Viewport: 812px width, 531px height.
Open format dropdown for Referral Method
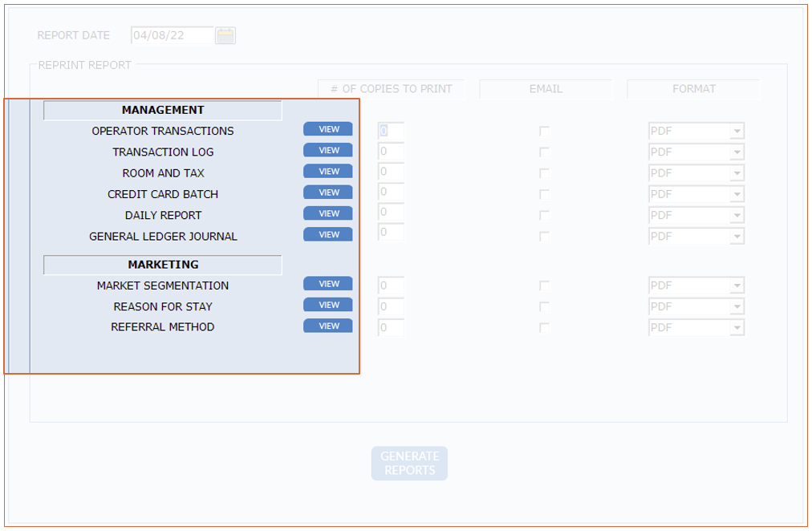(737, 328)
